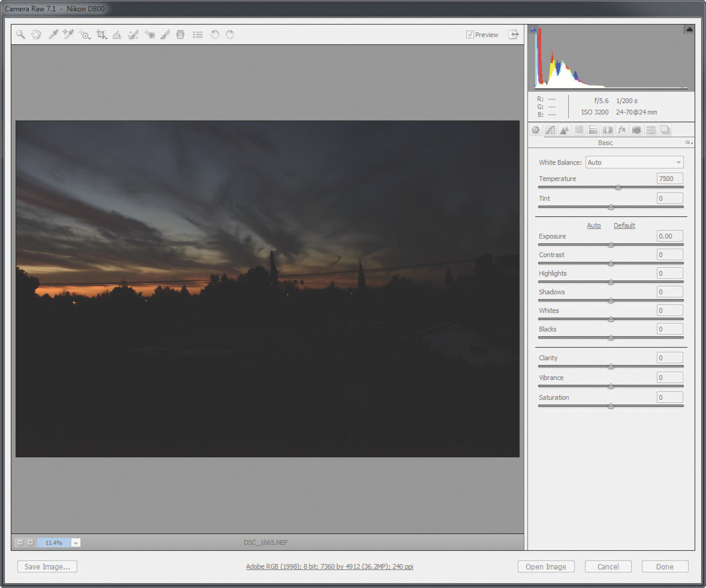706x588 pixels.
Task: Pick the White Balance eyedropper tool
Action: (53, 35)
